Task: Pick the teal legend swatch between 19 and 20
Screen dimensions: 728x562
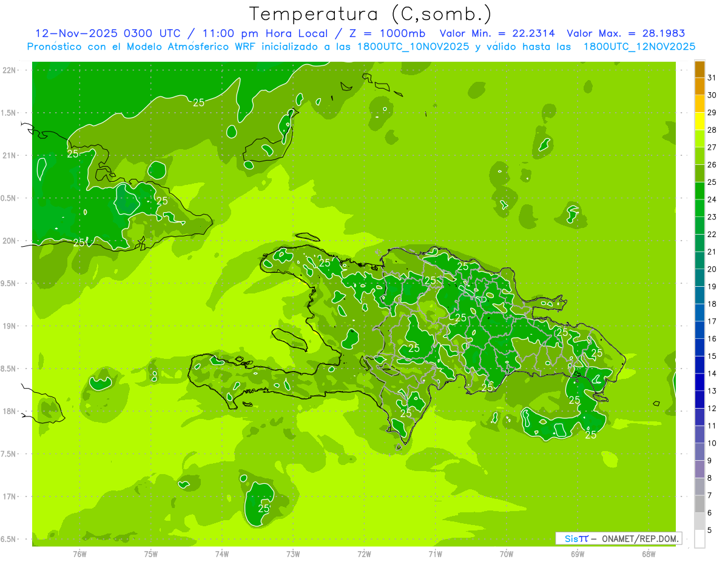Action: click(x=699, y=278)
